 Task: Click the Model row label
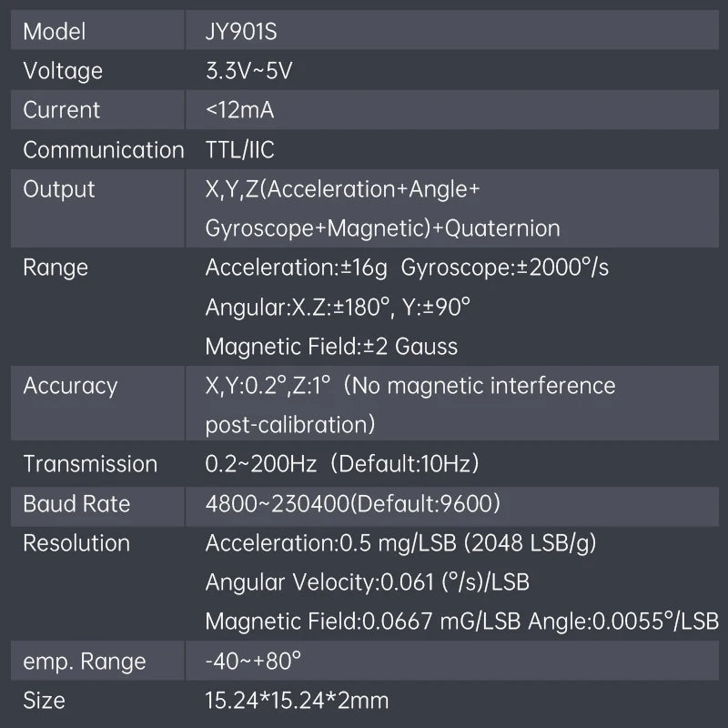click(54, 32)
